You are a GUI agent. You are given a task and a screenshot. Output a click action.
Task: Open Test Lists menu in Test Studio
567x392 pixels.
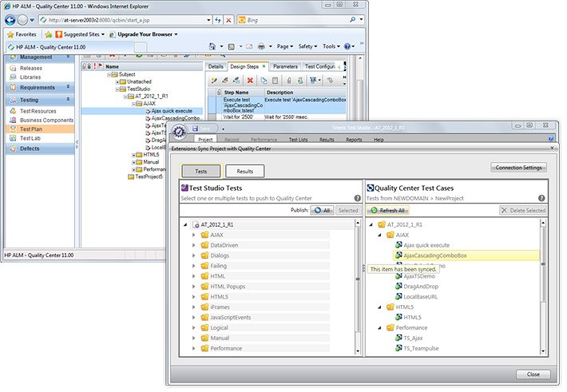coord(298,140)
